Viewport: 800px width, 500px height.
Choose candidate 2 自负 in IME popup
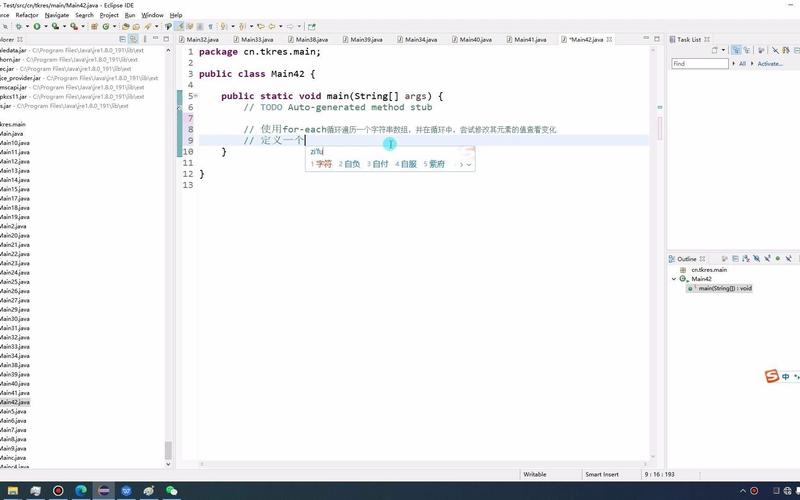tap(349, 164)
